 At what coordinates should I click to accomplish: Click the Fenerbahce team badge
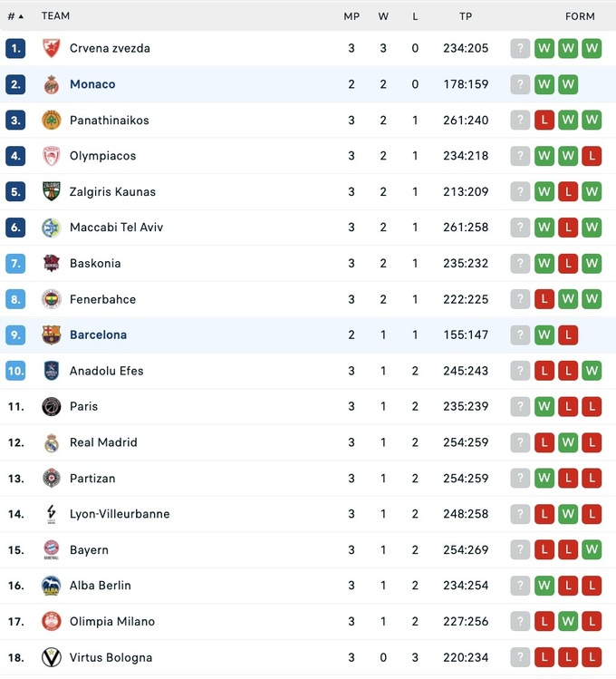tap(52, 299)
